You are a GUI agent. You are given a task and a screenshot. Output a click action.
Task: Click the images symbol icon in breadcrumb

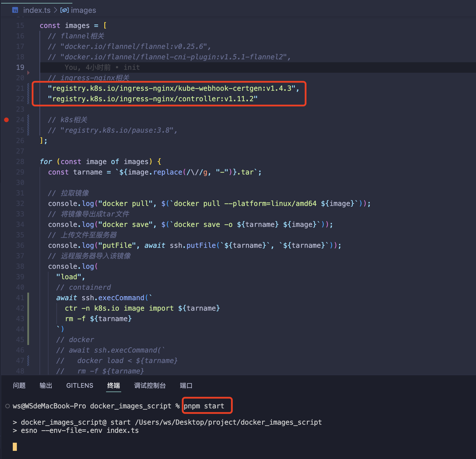[x=64, y=10]
